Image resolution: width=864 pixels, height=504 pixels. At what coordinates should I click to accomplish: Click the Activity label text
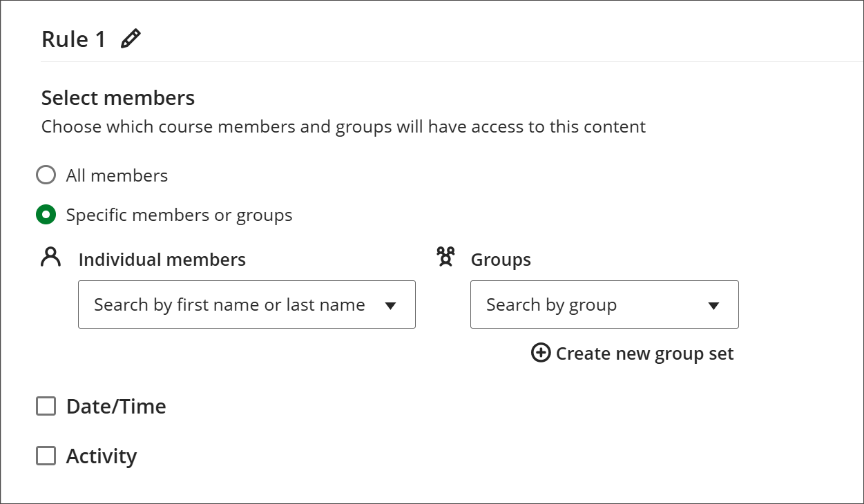(102, 456)
